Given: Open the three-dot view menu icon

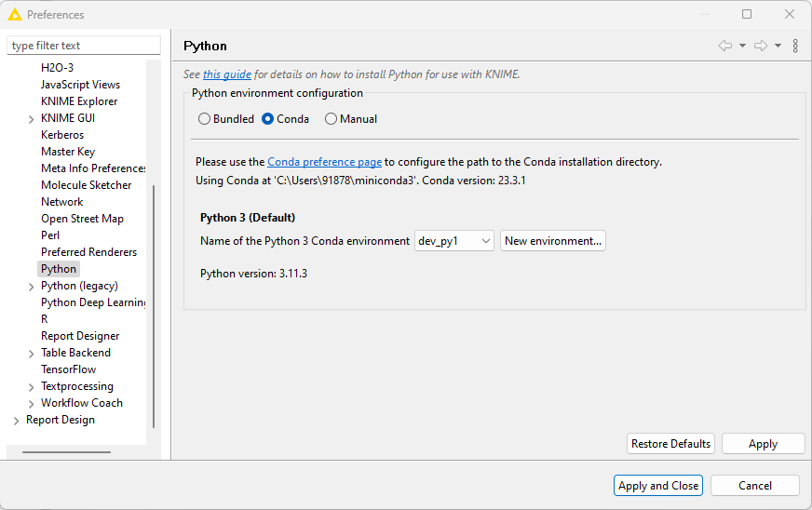Looking at the screenshot, I should pos(795,47).
